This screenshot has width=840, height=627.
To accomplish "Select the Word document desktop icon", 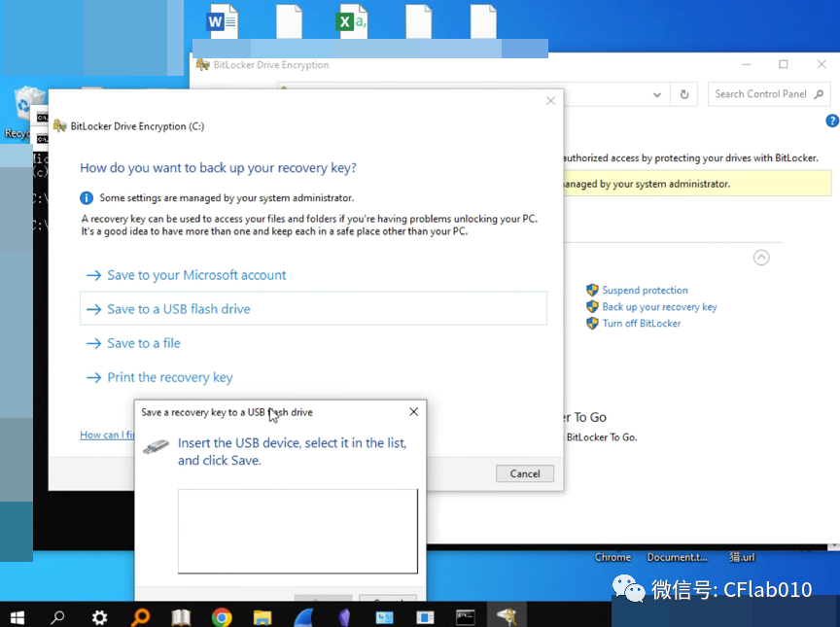I will click(x=223, y=21).
